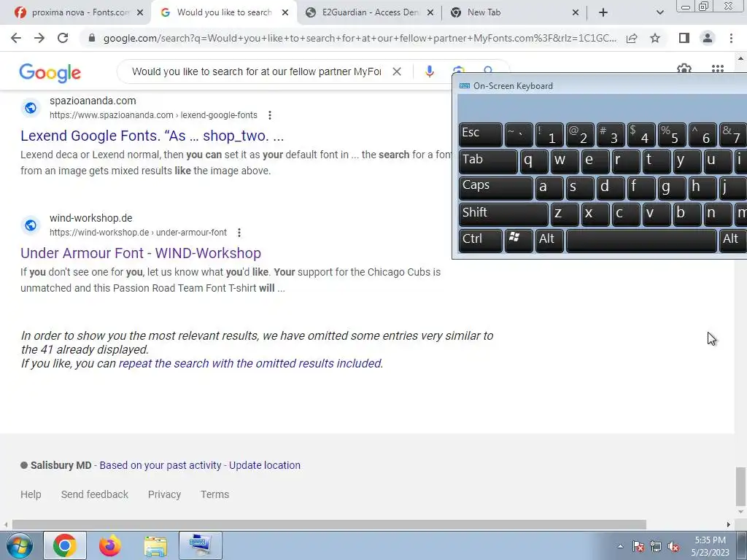
Task: Open the Privacy footer link
Action: point(164,494)
